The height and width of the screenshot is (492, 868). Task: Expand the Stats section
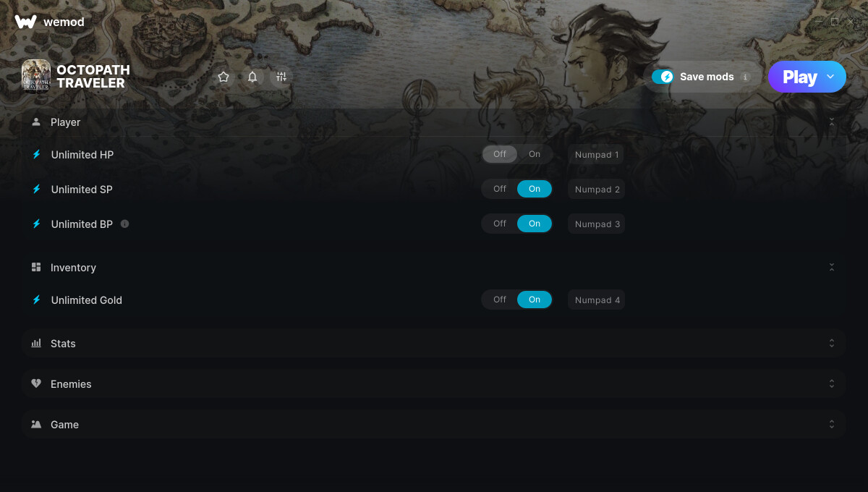click(x=433, y=343)
